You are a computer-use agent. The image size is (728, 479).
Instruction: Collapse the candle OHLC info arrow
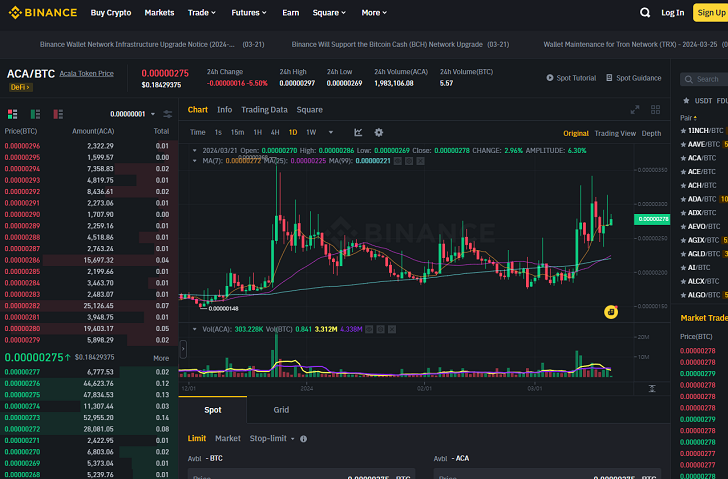pyautogui.click(x=195, y=150)
